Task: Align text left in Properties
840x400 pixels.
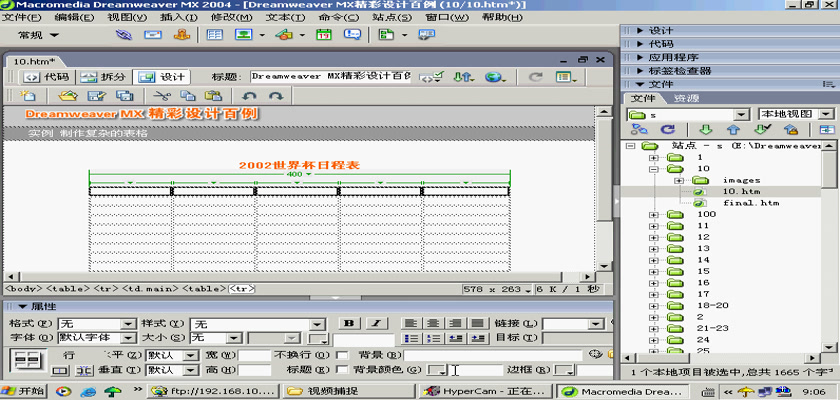Action: (x=410, y=323)
